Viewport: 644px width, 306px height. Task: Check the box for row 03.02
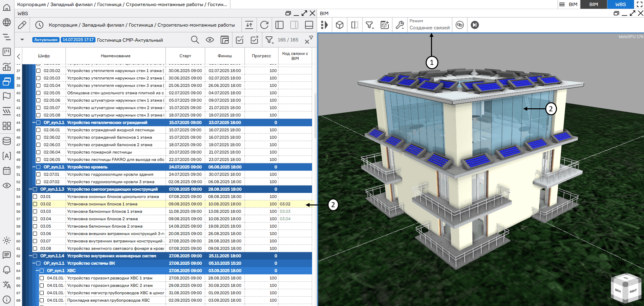[x=35, y=204]
